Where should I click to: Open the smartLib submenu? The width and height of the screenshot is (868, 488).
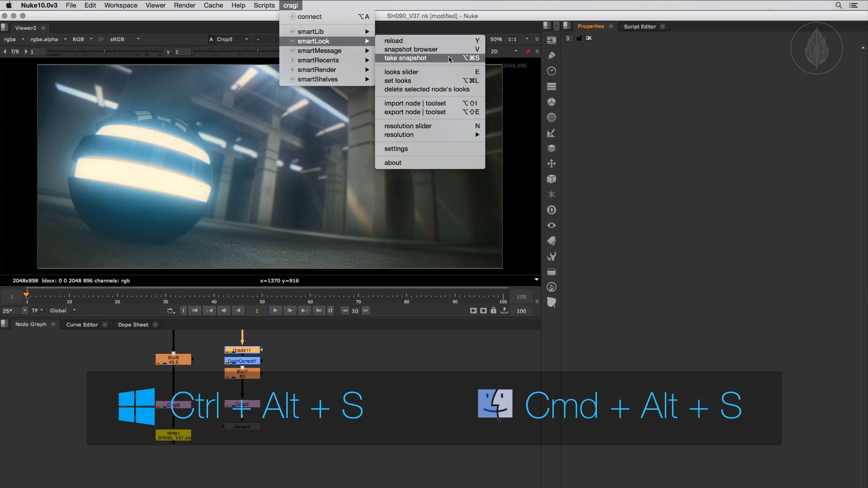click(327, 32)
